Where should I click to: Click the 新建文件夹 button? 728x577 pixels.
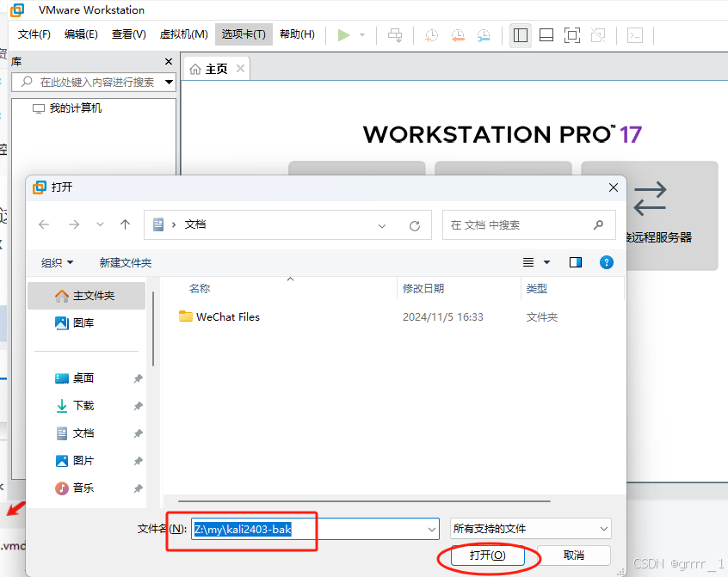(x=126, y=262)
